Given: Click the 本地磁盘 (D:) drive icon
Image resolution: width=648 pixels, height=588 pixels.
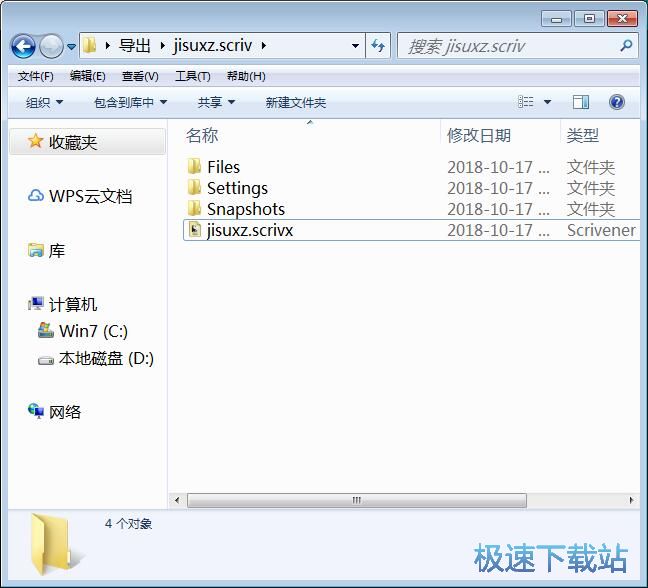Looking at the screenshot, I should pyautogui.click(x=46, y=361).
